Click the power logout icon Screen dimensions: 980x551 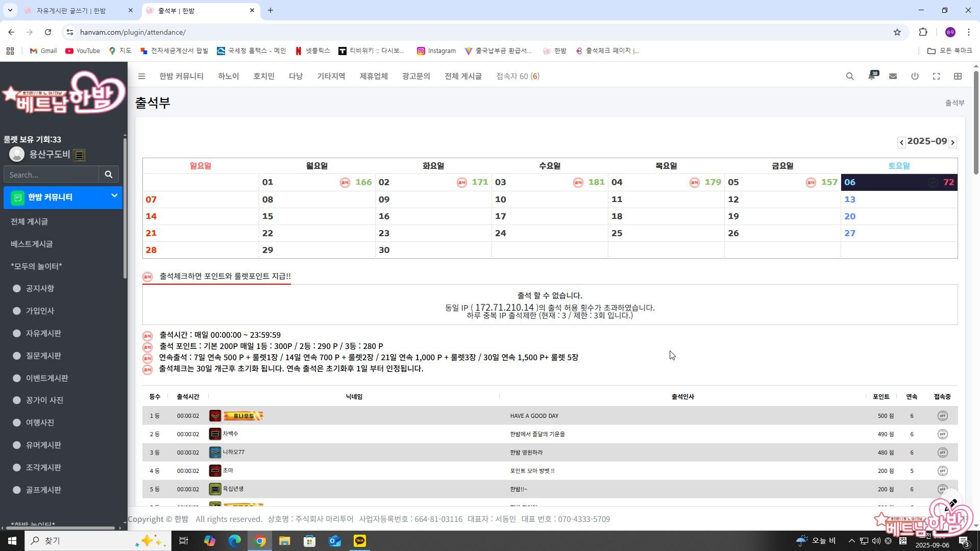coord(915,77)
